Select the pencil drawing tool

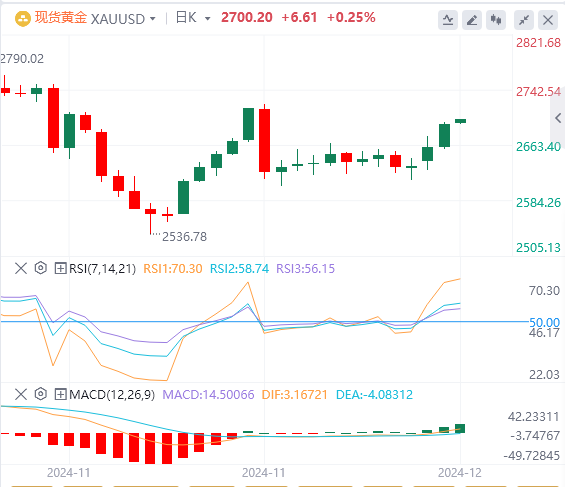(x=472, y=19)
